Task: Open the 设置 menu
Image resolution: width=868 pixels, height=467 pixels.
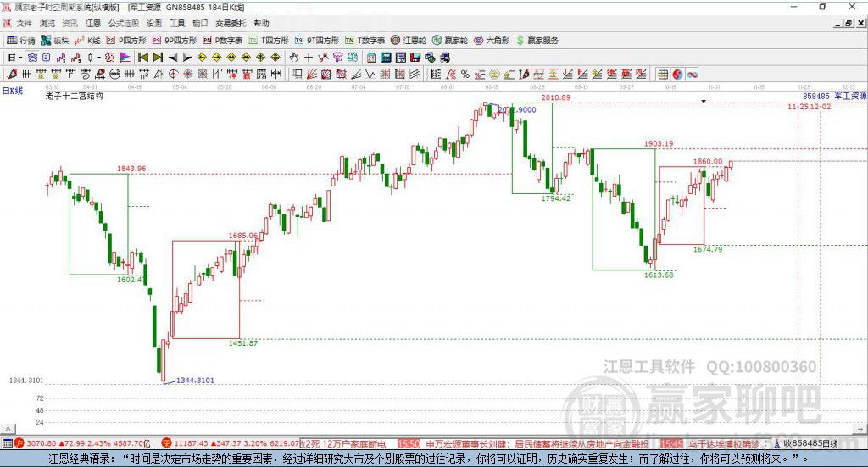Action: point(154,23)
